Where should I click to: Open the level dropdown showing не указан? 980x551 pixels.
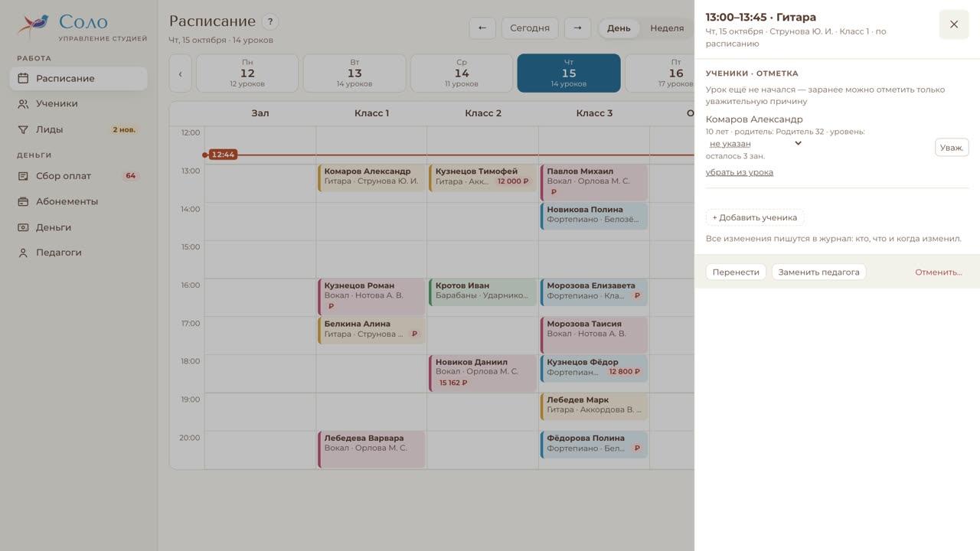755,143
